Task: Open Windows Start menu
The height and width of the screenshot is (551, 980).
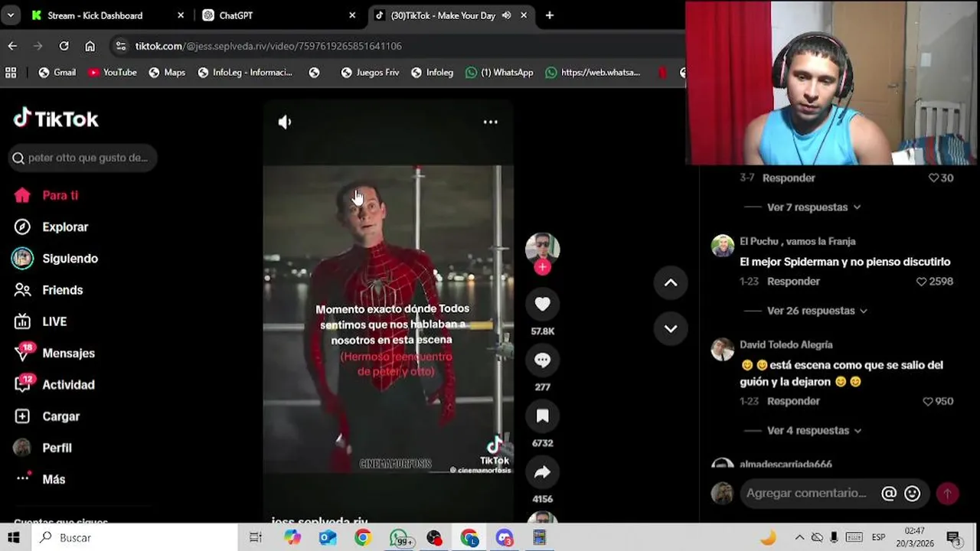Action: point(13,537)
